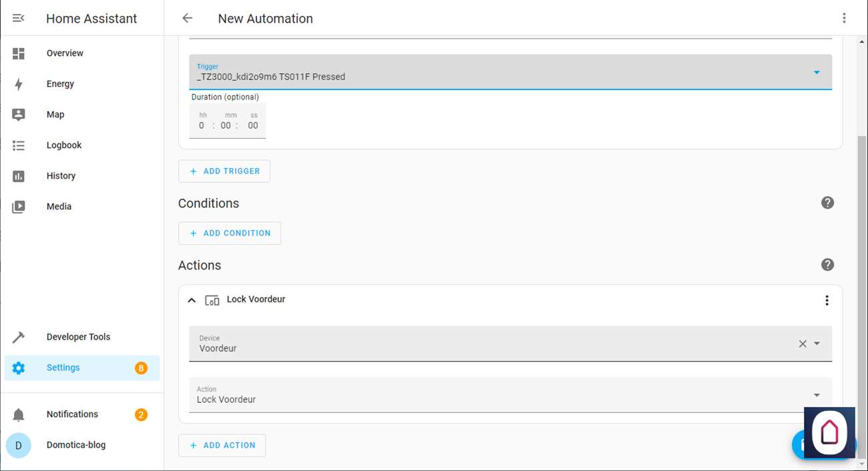Click the Conditions help icon
Viewport: 868px width, 471px height.
point(827,203)
